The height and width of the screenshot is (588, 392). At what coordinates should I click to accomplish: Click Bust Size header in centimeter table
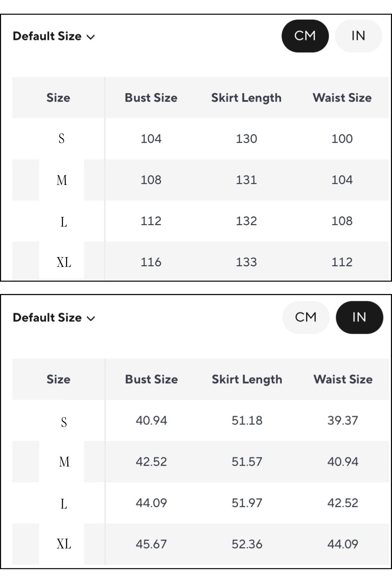[151, 98]
